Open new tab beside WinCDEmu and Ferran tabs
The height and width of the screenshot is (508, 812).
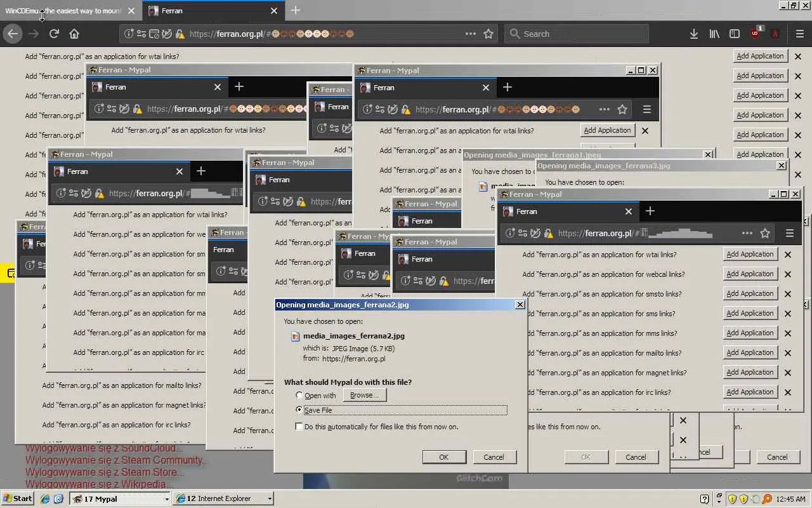pyautogui.click(x=295, y=10)
